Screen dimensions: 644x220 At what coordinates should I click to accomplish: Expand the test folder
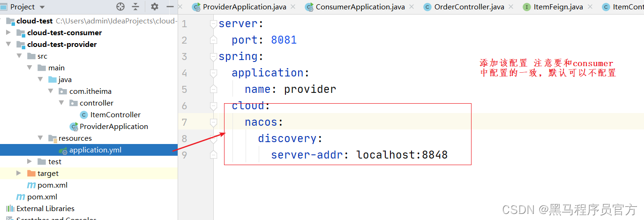tap(30, 161)
